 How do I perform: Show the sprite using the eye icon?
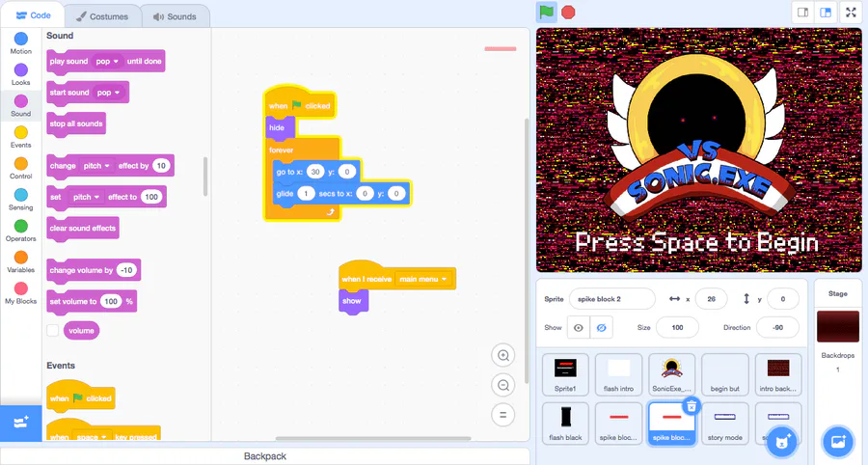coord(578,328)
